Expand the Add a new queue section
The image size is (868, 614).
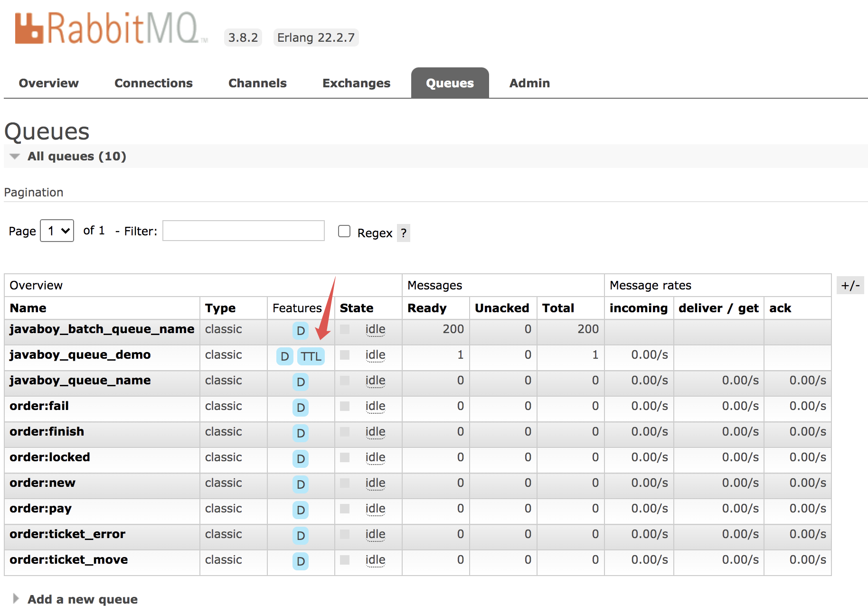pyautogui.click(x=82, y=599)
